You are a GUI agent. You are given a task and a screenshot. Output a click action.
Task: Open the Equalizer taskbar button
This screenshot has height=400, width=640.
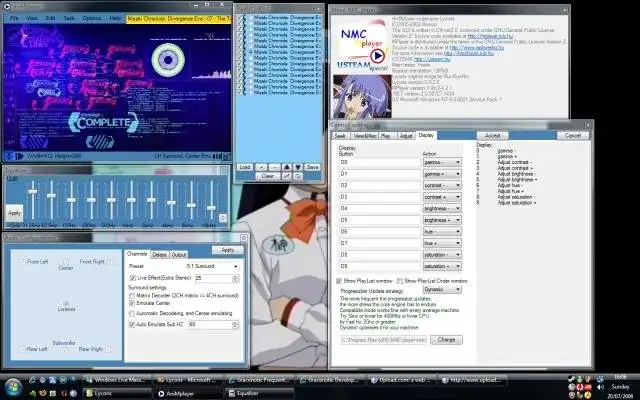260,393
